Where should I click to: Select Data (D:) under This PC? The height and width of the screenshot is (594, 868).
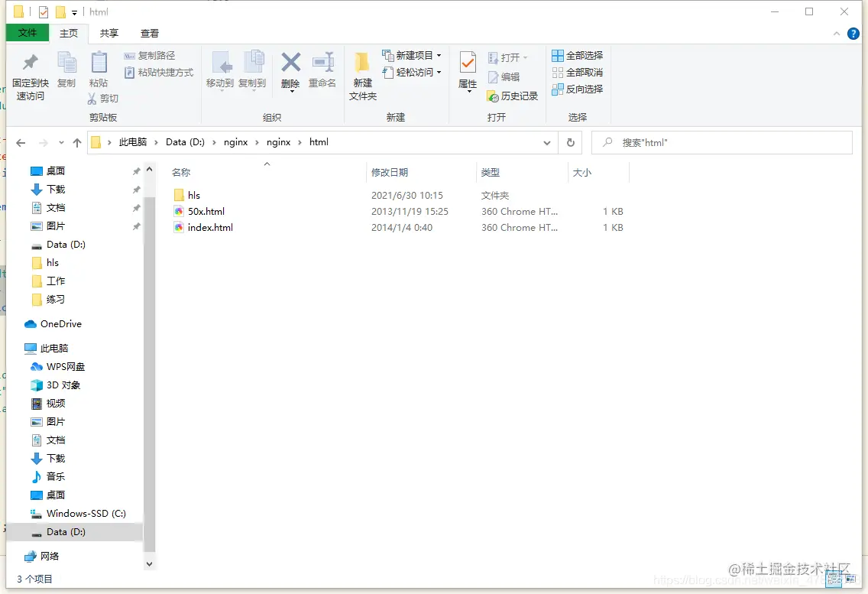pyautogui.click(x=66, y=532)
